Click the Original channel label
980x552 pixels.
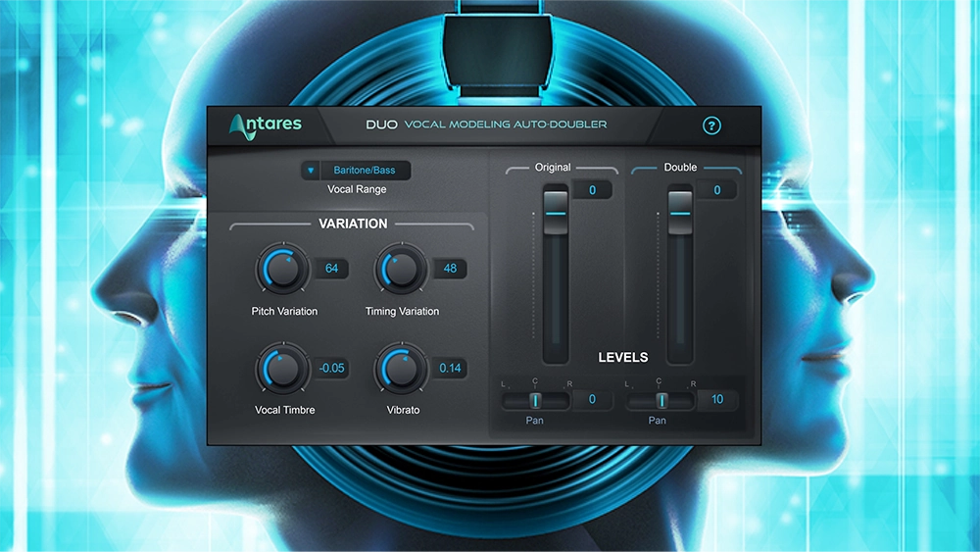tap(553, 168)
